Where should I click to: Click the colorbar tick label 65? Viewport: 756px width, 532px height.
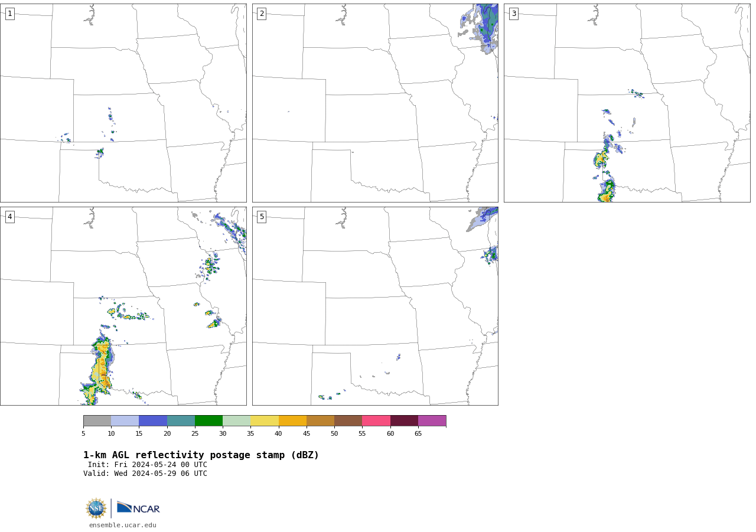pos(418,434)
